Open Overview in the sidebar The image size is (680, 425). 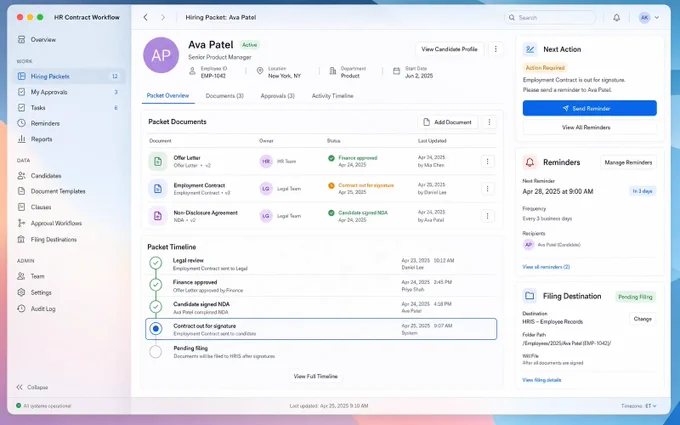click(x=43, y=39)
